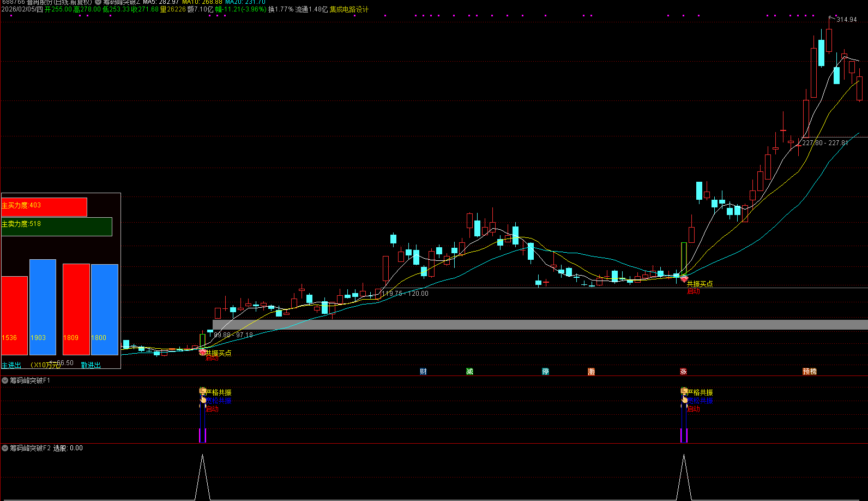
Task: Click the right-hand pointing-hand icon in the F1 panel
Action: click(x=684, y=400)
